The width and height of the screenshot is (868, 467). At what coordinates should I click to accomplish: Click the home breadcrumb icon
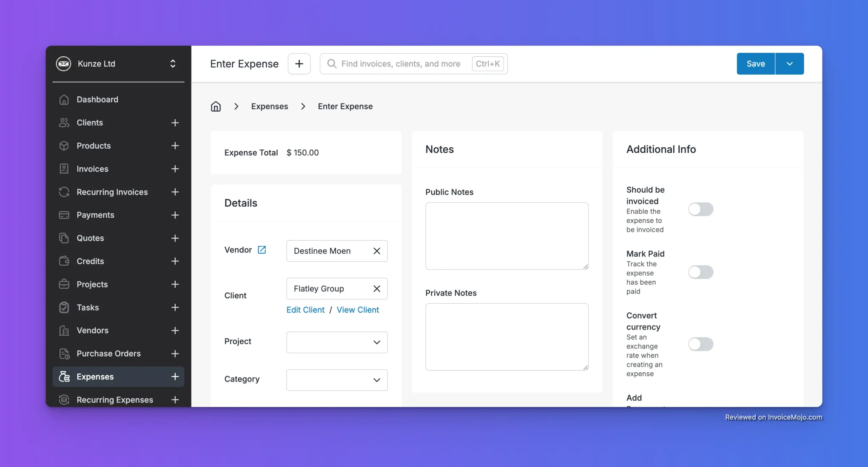[216, 106]
